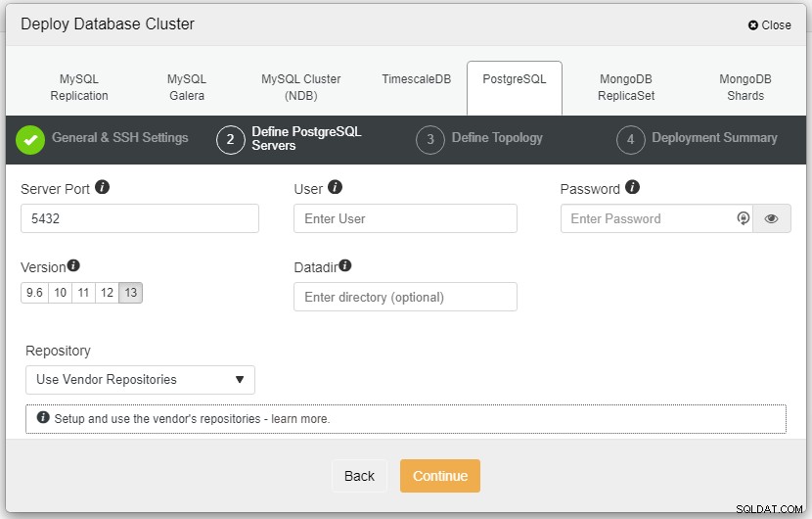Go to General & SSH Settings step
Screen dimensions: 812x519
(x=119, y=137)
